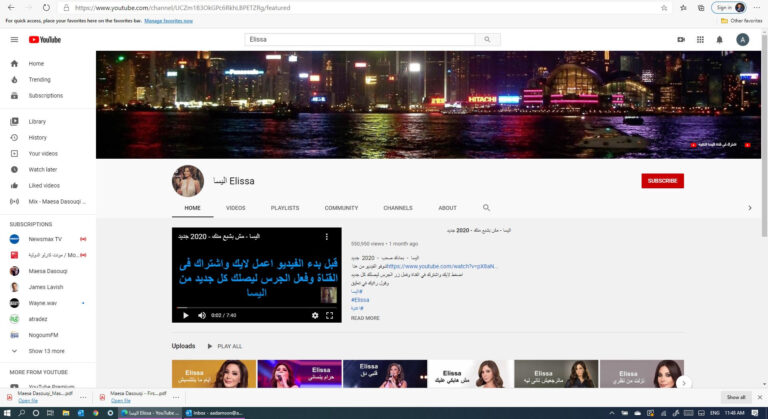
Task: Open the Elissa channel avatar
Action: (188, 181)
